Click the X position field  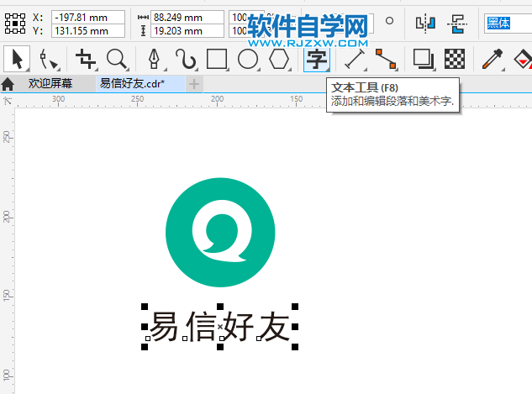tap(88, 18)
